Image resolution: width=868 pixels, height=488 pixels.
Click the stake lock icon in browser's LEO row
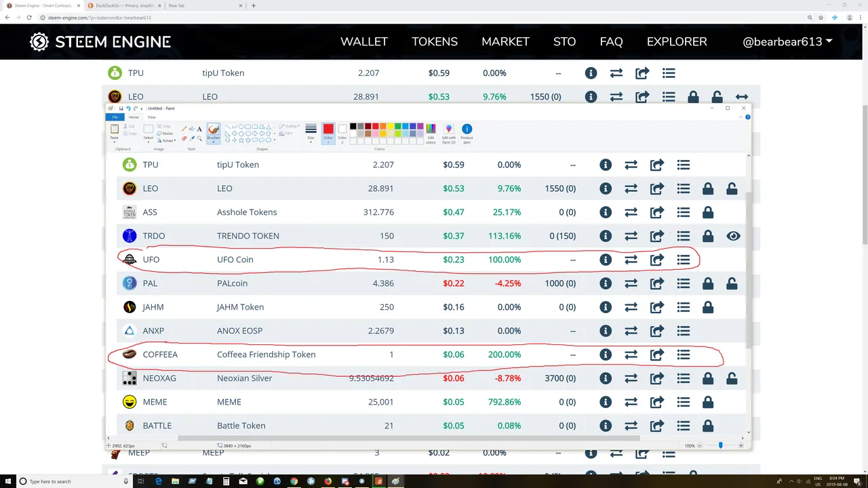[x=693, y=96]
